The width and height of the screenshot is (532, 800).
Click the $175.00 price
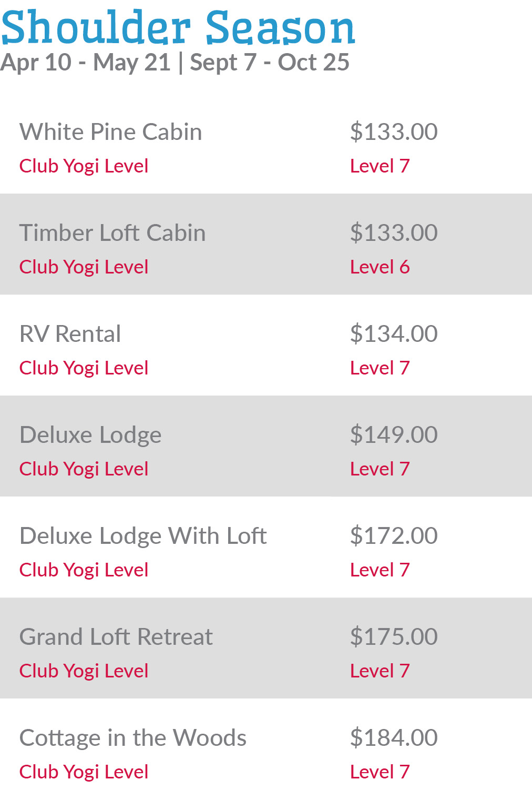coord(394,637)
